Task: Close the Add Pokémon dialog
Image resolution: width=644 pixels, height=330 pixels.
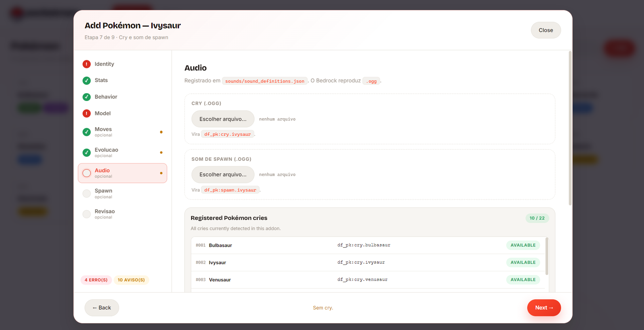Action: [x=546, y=30]
